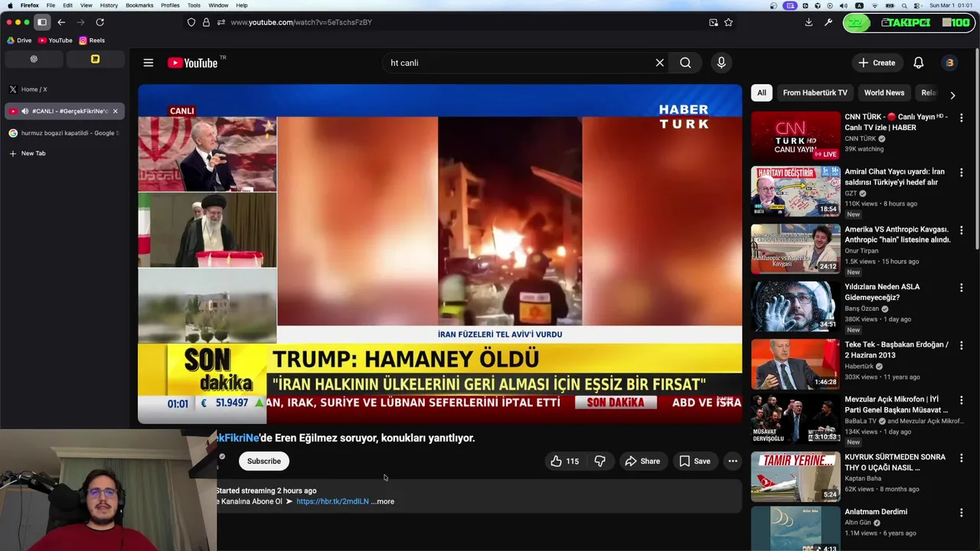The width and height of the screenshot is (980, 551).
Task: Save video to playlist
Action: click(x=694, y=461)
